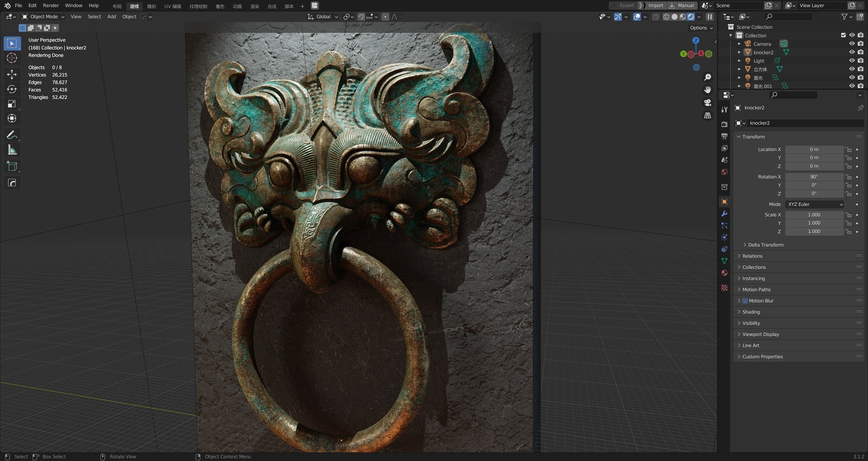
Task: Open the View Layer properties tab
Action: [x=724, y=148]
